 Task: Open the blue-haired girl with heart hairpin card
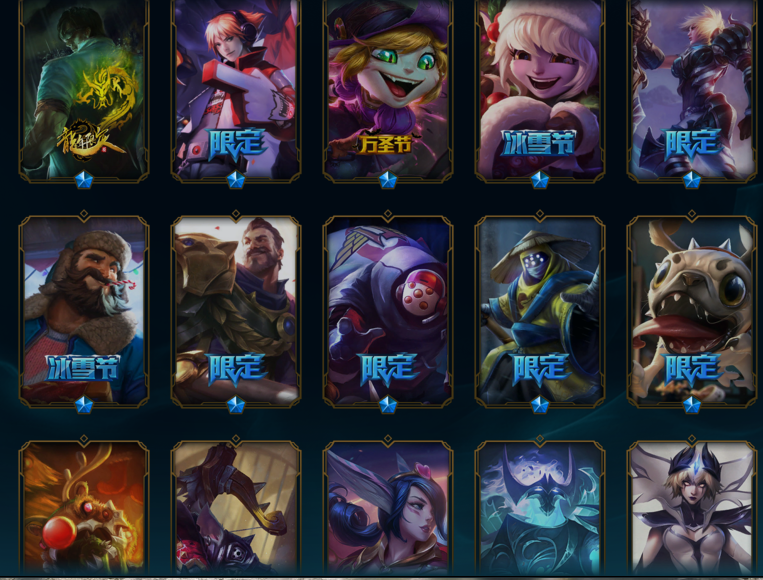388,508
